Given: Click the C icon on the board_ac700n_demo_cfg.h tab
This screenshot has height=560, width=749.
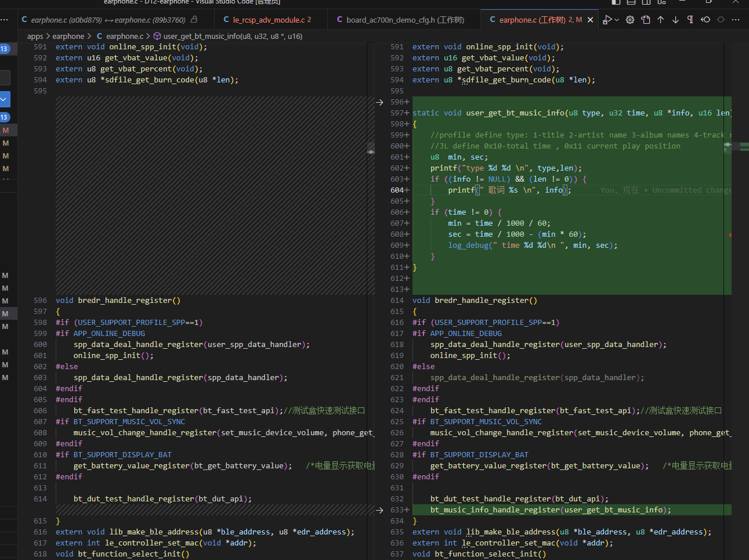Looking at the screenshot, I should (x=340, y=20).
